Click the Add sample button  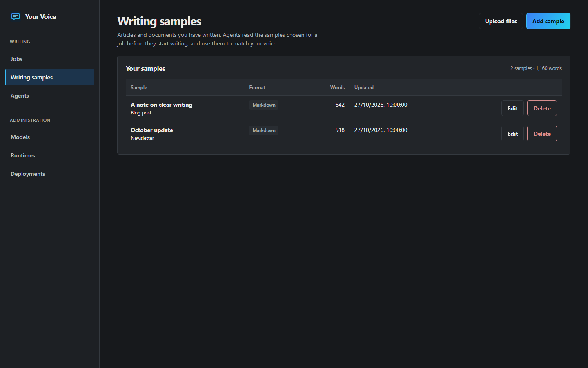548,21
